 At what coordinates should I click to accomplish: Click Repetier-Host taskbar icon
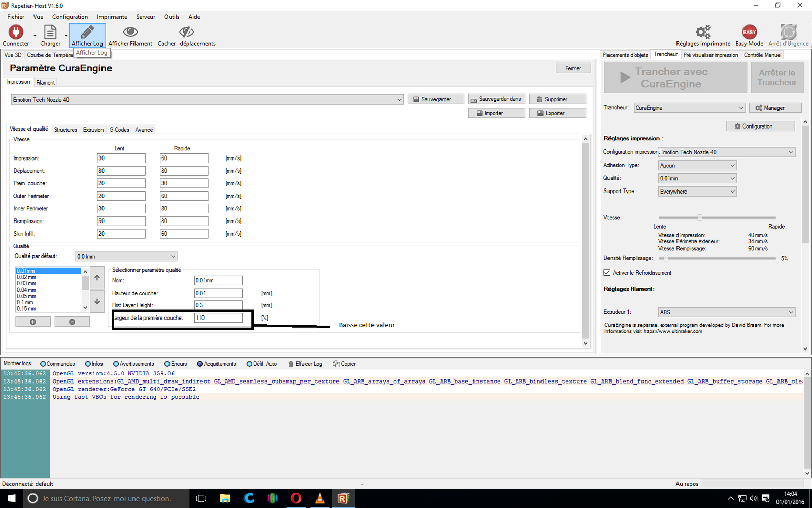(343, 498)
